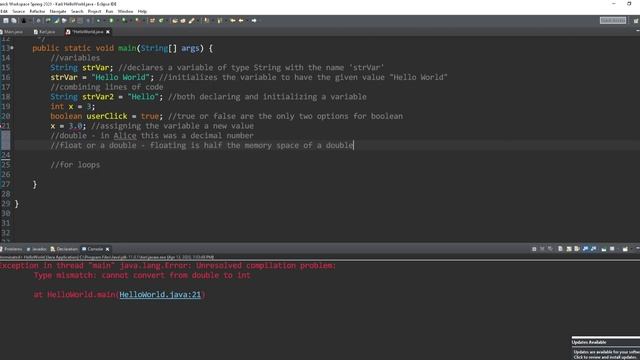Viewport: 640px width, 360px height.
Task: Click line number 25 in the gutter
Action: click(x=6, y=165)
